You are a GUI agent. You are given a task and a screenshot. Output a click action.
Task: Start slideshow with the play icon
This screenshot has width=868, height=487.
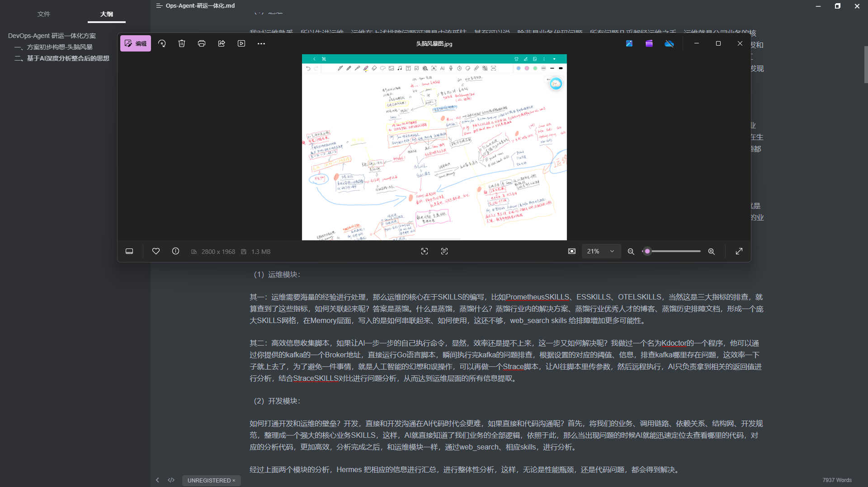click(241, 44)
